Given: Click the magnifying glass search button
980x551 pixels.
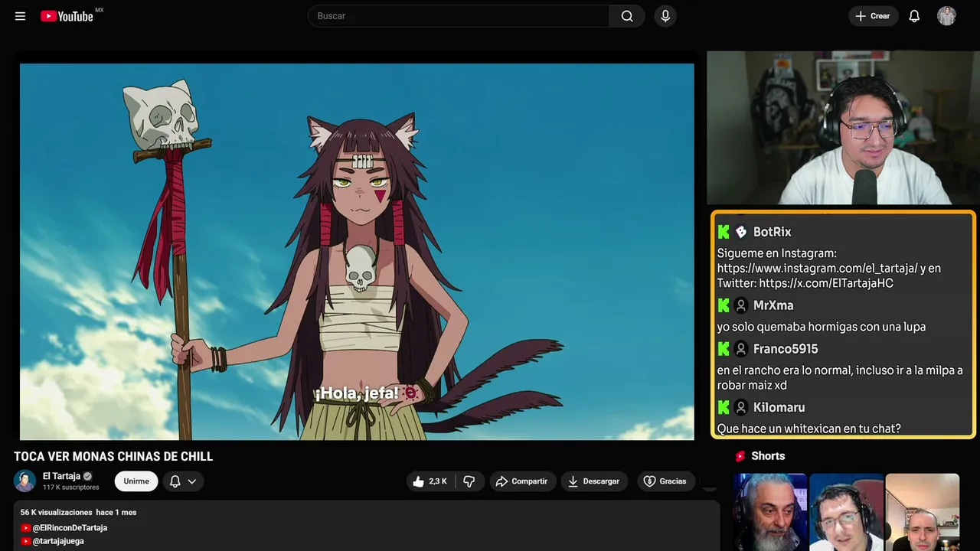Looking at the screenshot, I should (x=627, y=16).
